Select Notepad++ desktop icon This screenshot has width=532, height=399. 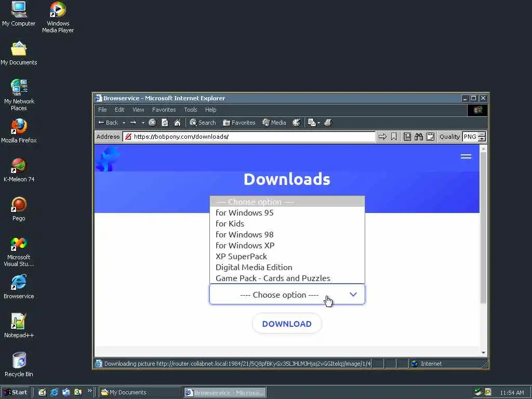point(19,326)
